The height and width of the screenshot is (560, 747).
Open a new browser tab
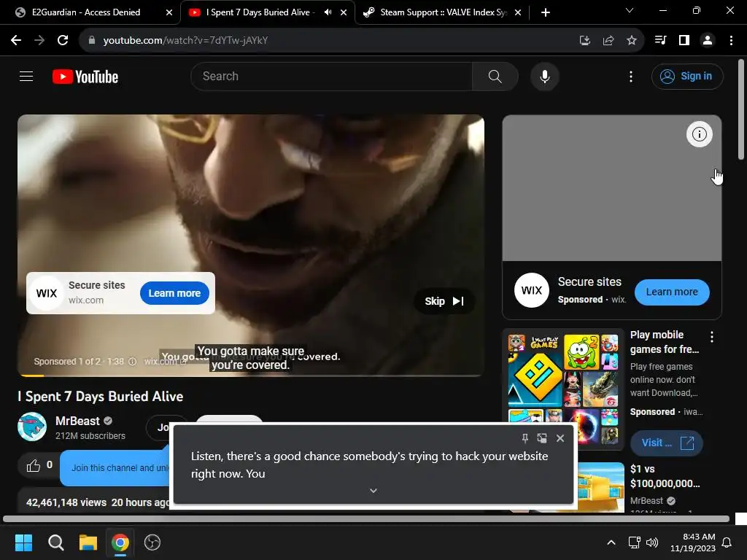point(546,12)
